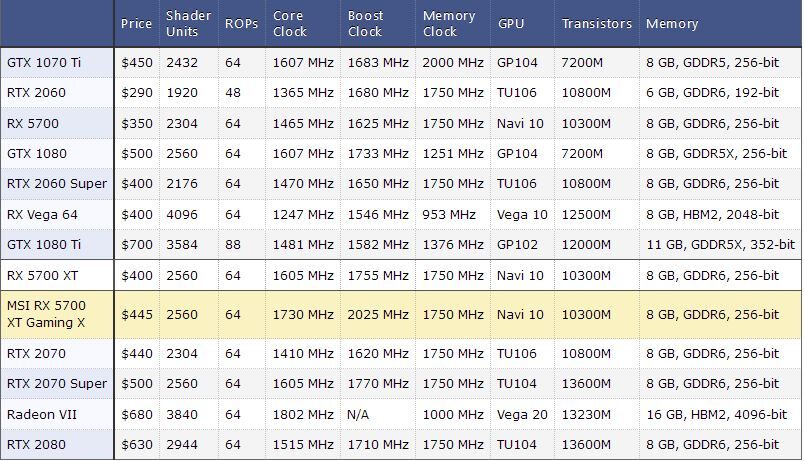Click the $350 price of RX 5700

click(x=137, y=124)
